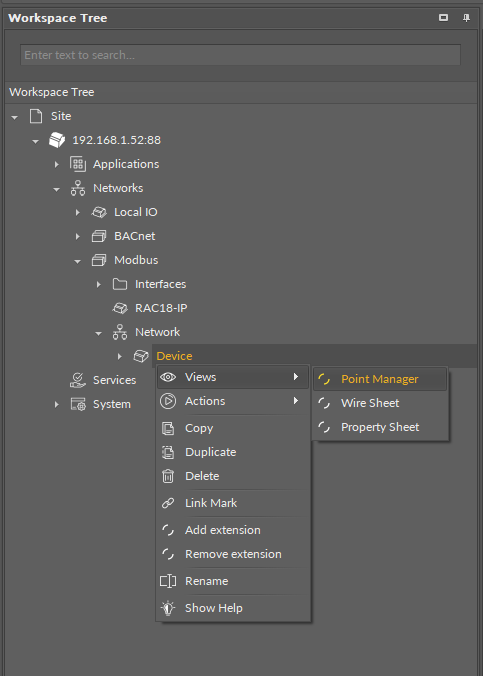Collapse the Modbus tree node
Image resolution: width=483 pixels, height=676 pixels.
coord(77,261)
